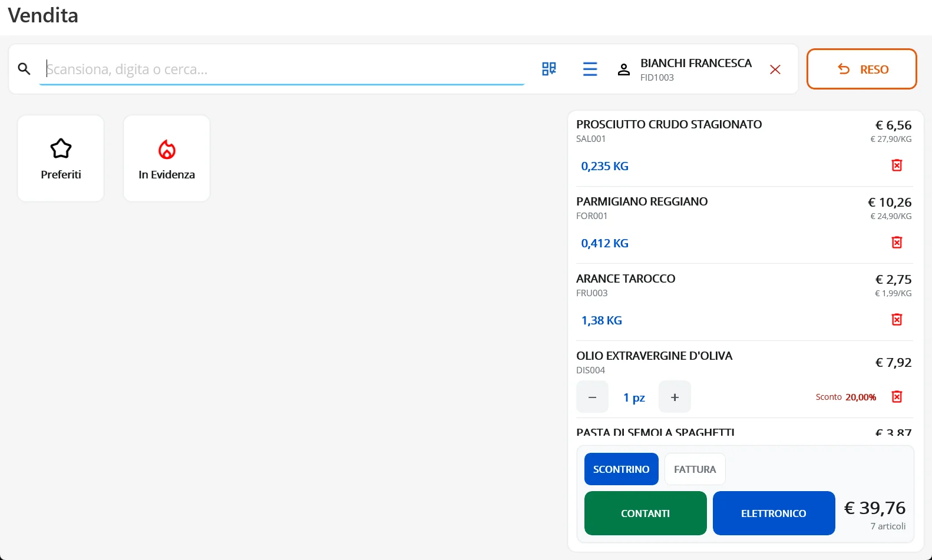Click the Vendita page title
The height and width of the screenshot is (560, 932).
coord(43,15)
